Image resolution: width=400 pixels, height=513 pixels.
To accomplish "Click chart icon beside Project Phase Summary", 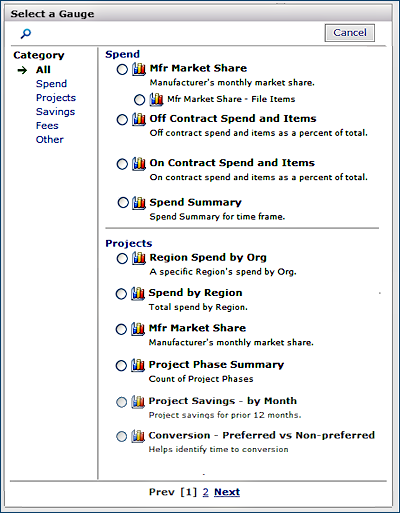I will pos(138,365).
